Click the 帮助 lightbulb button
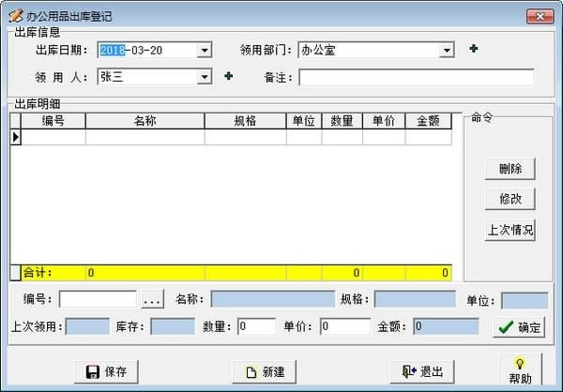Image resolution: width=563 pixels, height=392 pixels. point(520,370)
